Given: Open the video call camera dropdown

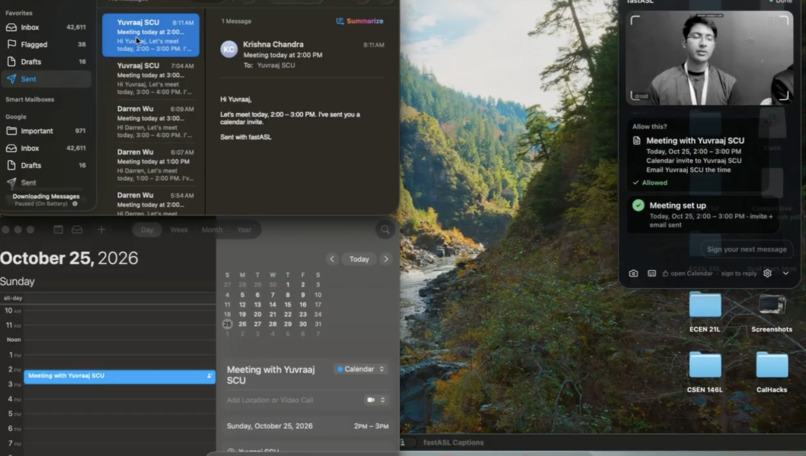Looking at the screenshot, I should click(376, 400).
